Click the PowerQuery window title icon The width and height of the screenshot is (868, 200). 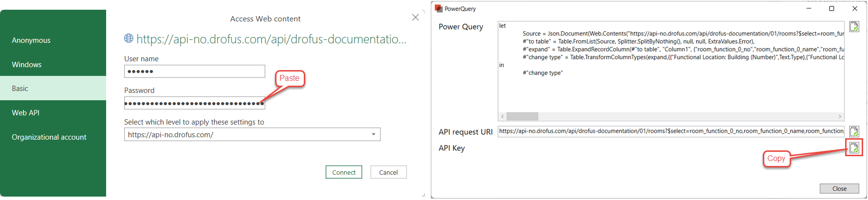pos(439,9)
